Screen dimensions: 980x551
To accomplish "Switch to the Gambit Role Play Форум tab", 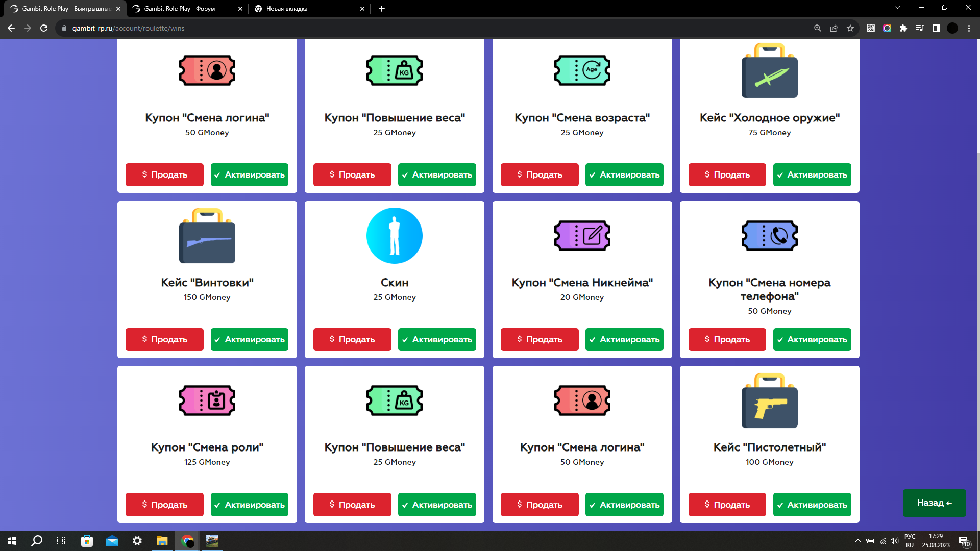I will point(180,9).
